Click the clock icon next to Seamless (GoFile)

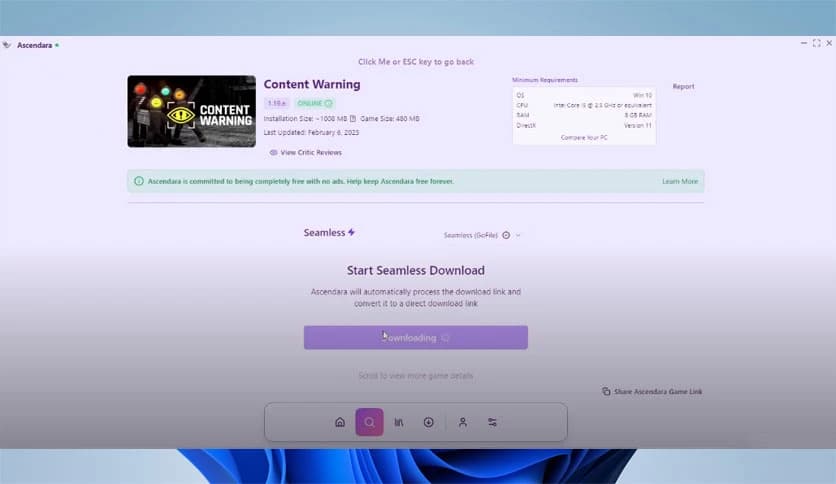[x=506, y=235]
